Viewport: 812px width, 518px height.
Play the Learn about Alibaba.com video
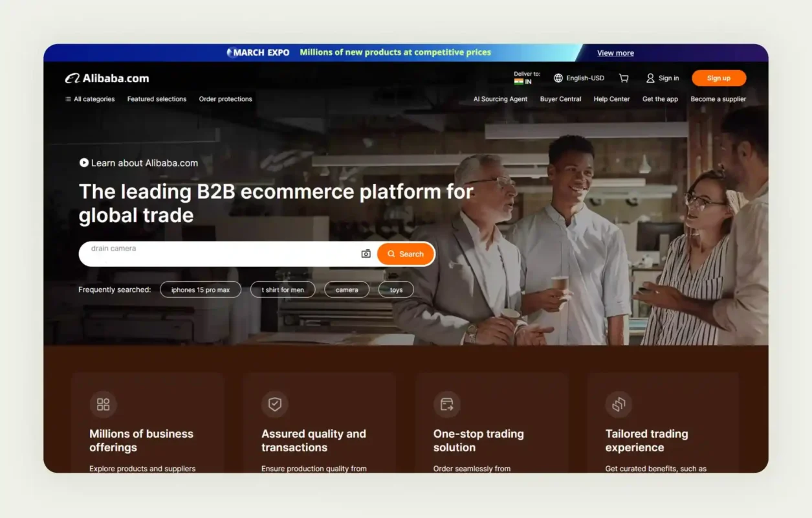[83, 163]
